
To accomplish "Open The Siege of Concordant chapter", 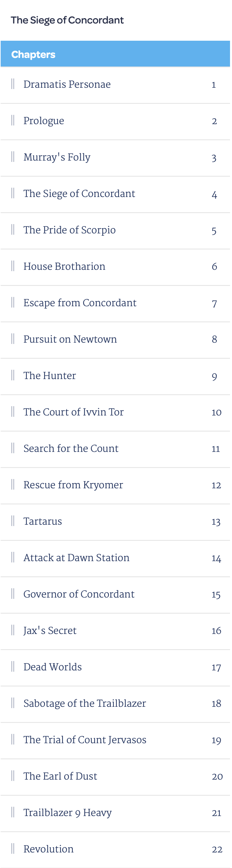I will pos(115,194).
